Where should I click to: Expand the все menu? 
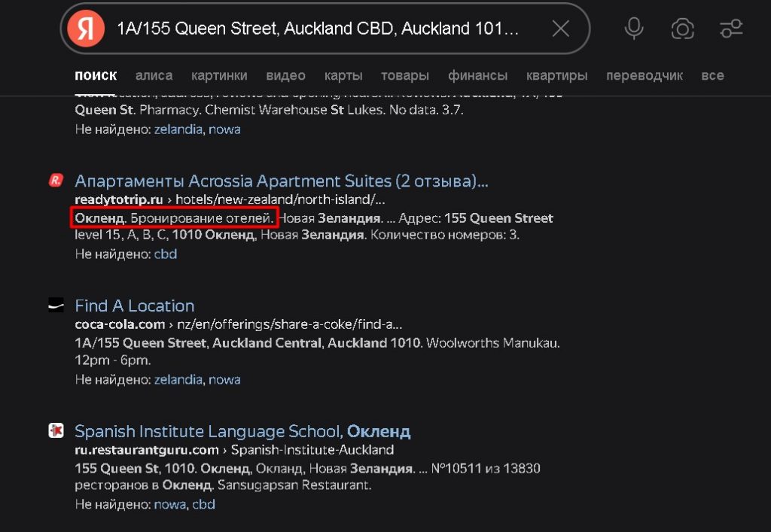pyautogui.click(x=712, y=75)
